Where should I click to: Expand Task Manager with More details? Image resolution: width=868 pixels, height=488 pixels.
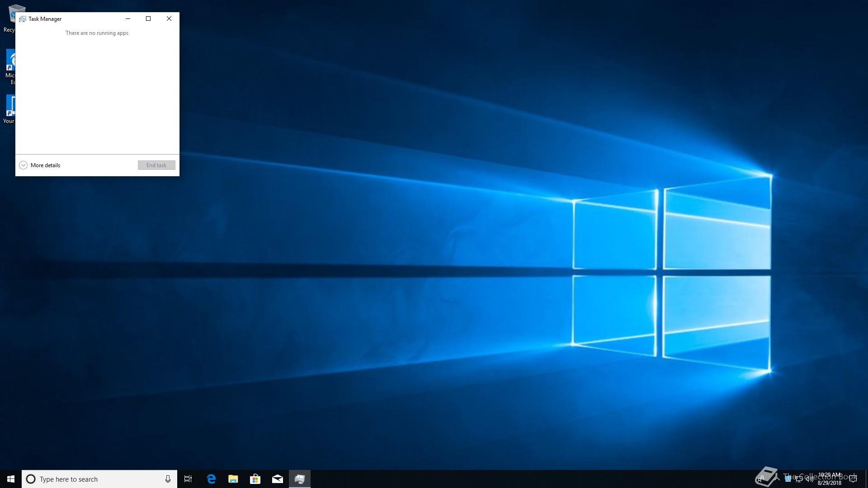40,165
